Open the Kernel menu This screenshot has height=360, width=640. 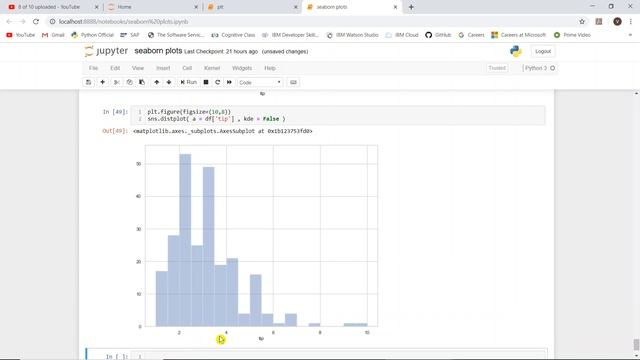point(212,68)
